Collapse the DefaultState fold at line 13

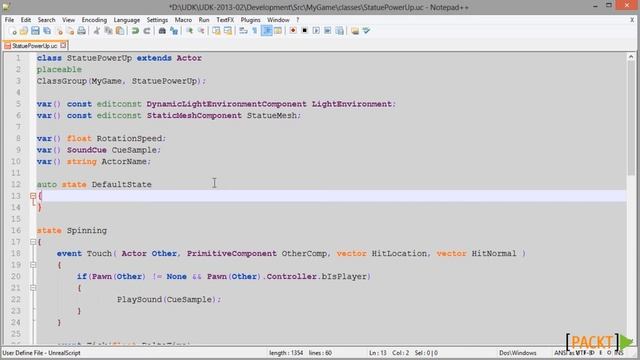click(33, 196)
